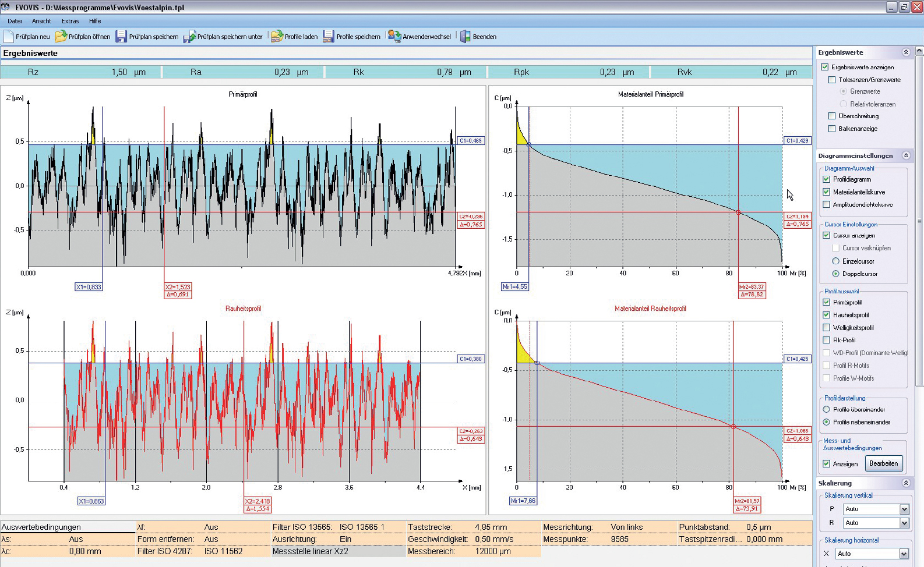924x567 pixels.
Task: Click the Profile speichern icon
Action: pyautogui.click(x=329, y=37)
